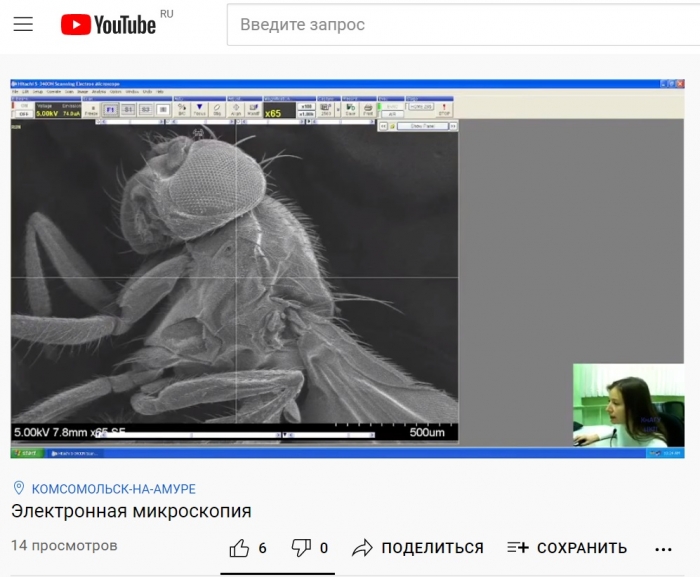Click the scale bar slider under the image

[x=285, y=435]
